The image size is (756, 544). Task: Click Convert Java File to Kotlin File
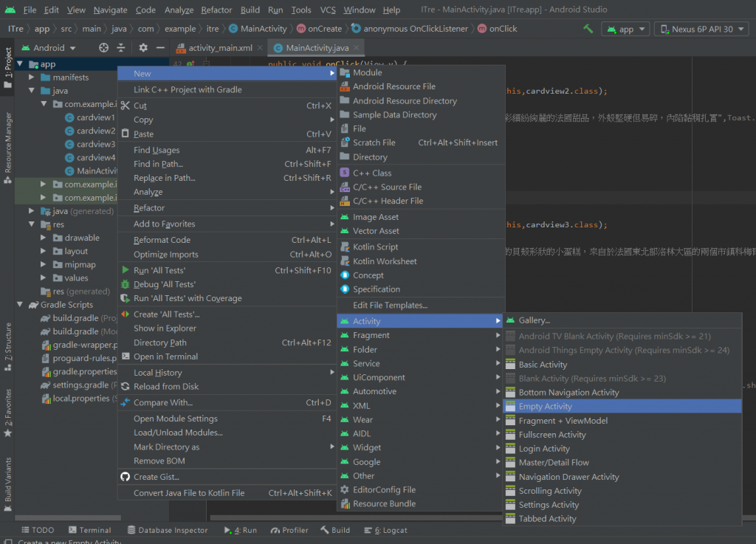227,493
